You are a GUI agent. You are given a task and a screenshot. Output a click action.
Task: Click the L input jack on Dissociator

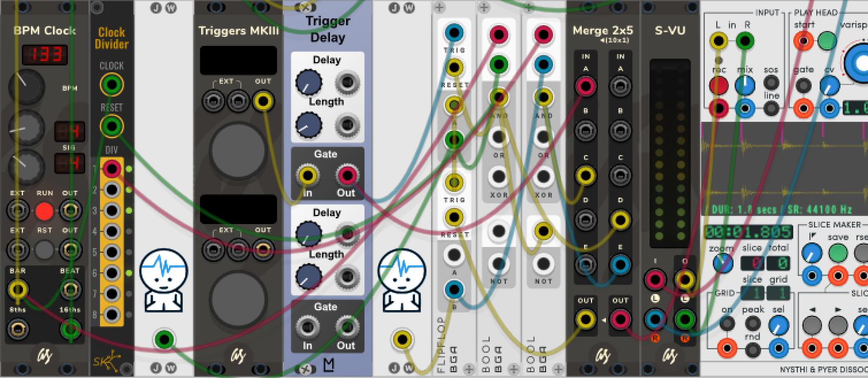718,41
